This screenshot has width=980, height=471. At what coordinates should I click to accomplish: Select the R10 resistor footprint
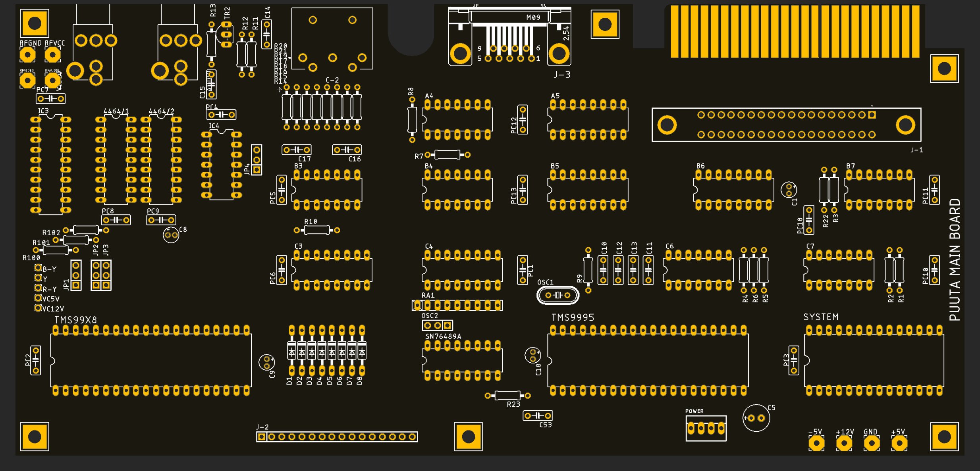[x=317, y=230]
